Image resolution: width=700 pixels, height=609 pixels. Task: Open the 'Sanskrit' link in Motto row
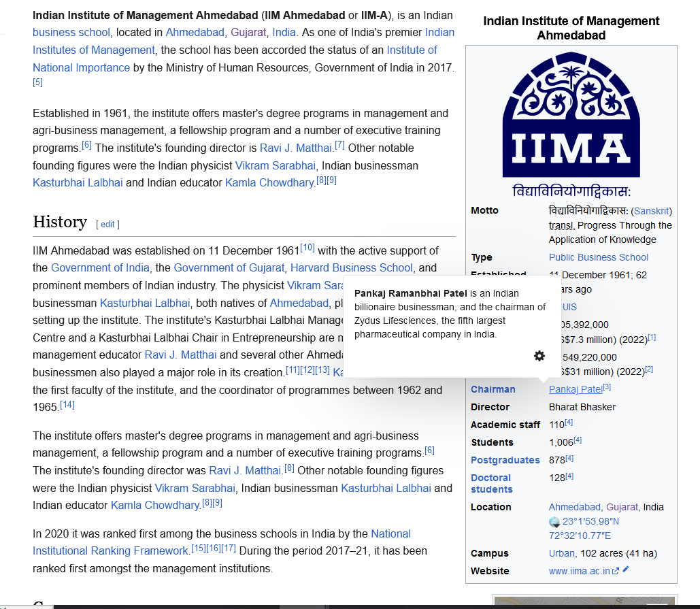coord(651,211)
